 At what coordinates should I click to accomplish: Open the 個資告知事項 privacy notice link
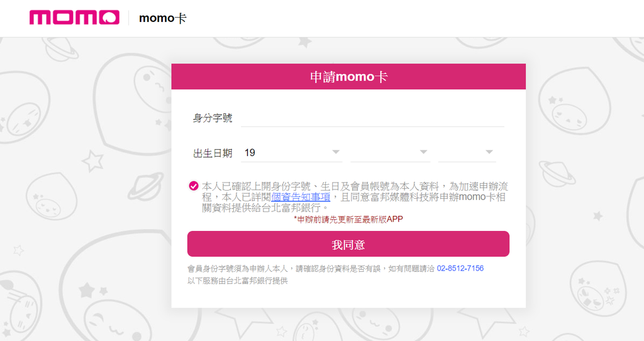(301, 197)
